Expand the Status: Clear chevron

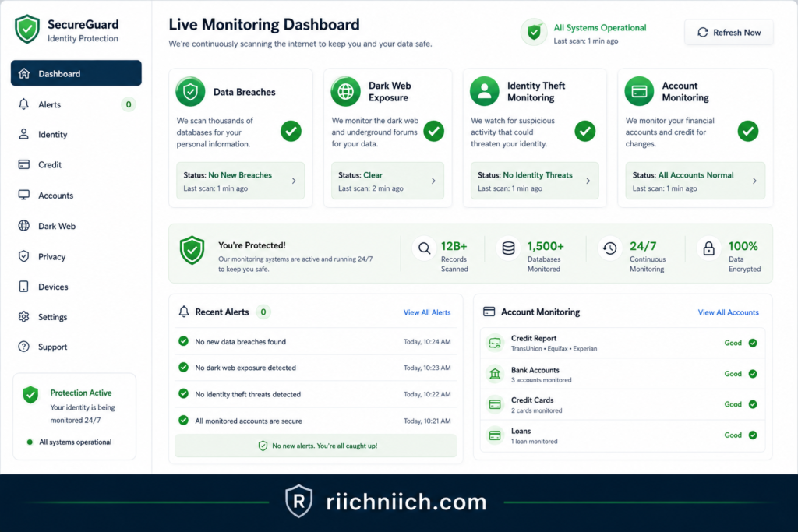point(433,181)
